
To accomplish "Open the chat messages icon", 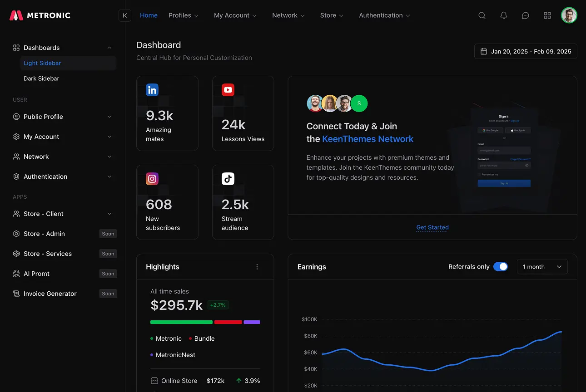I will [526, 15].
